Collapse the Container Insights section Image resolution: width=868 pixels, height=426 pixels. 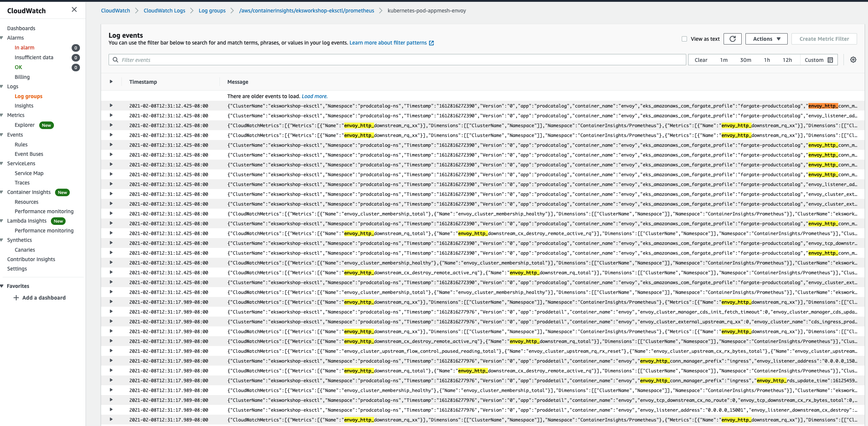click(2, 192)
